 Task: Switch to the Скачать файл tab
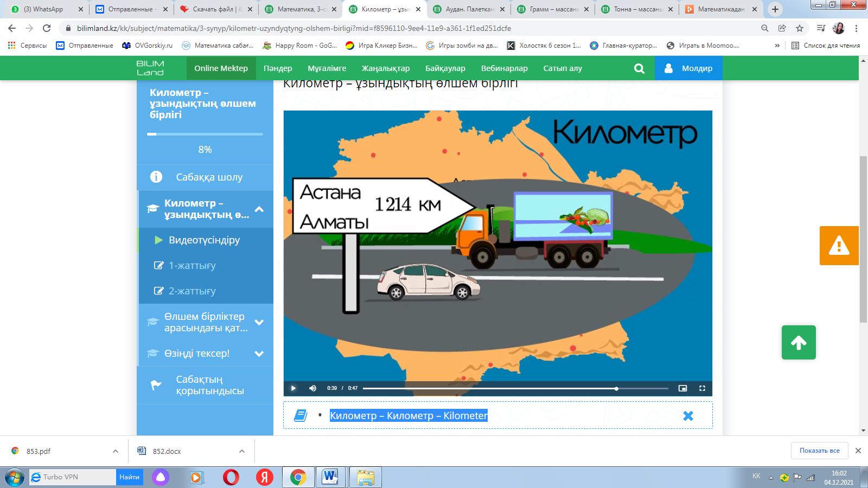[215, 9]
